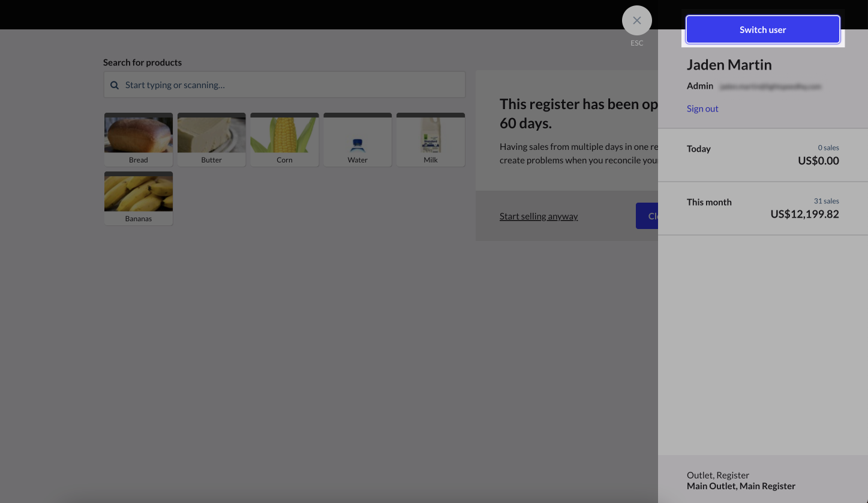Screen dimensions: 868x503
Task: Focus the product search field
Action: pyautogui.click(x=293, y=85)
